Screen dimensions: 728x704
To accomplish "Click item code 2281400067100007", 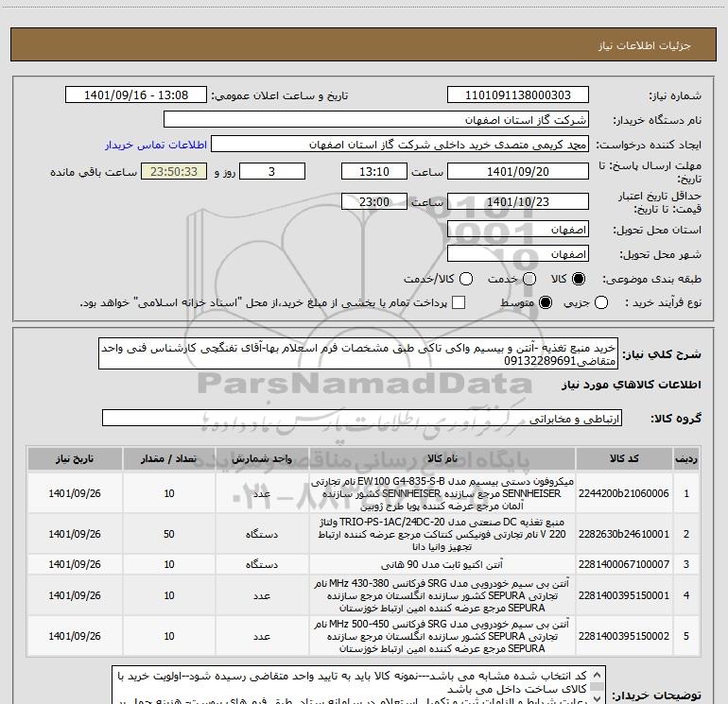I will pyautogui.click(x=624, y=564).
